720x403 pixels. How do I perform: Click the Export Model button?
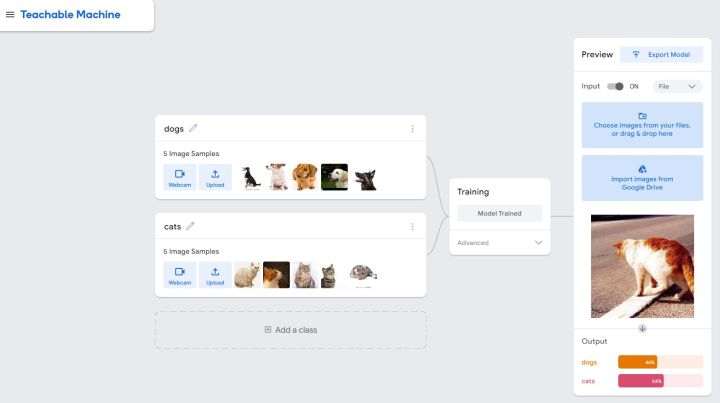pos(661,55)
